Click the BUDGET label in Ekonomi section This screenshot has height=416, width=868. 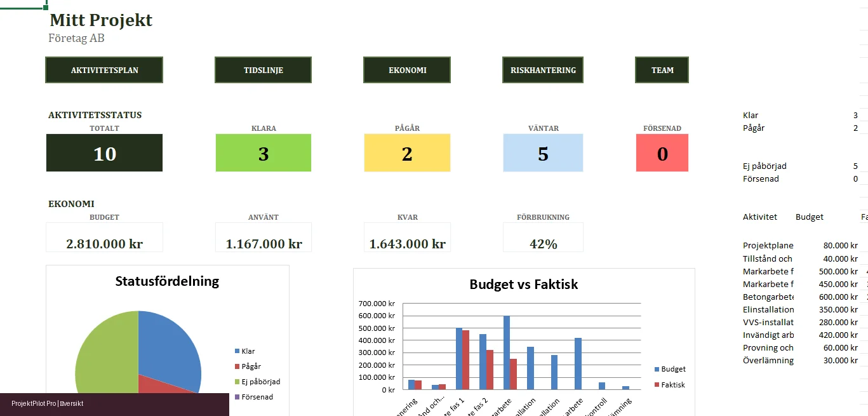[x=104, y=217]
